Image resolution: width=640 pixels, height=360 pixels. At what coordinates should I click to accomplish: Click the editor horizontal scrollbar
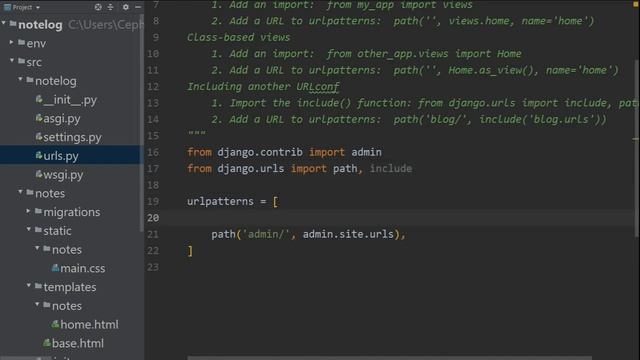pyautogui.click(x=390, y=358)
